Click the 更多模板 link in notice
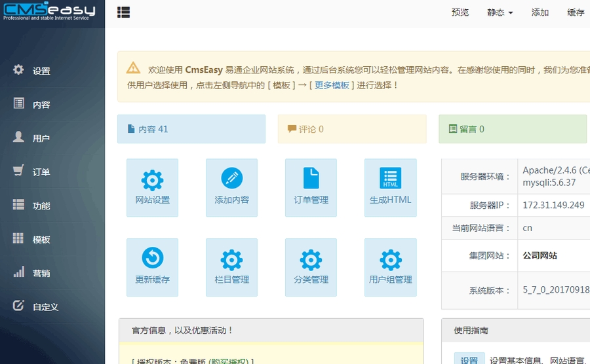The image size is (590, 364). coord(332,85)
